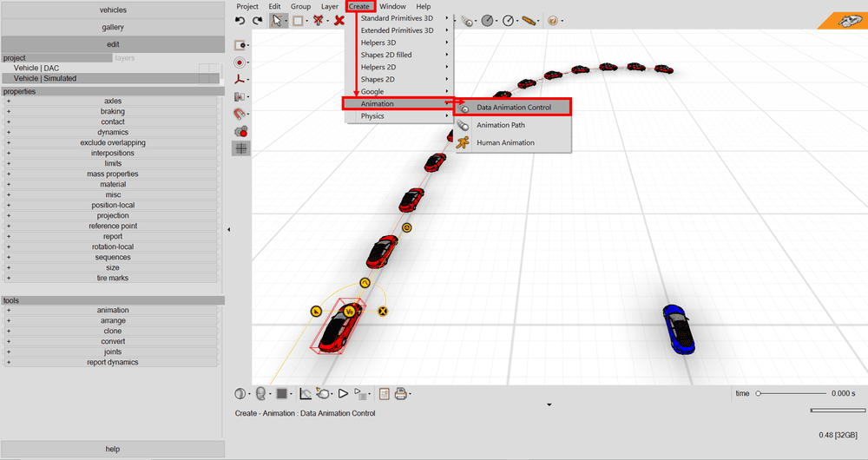Click the round orange help icon
Screen dimensions: 868x460
(552, 21)
